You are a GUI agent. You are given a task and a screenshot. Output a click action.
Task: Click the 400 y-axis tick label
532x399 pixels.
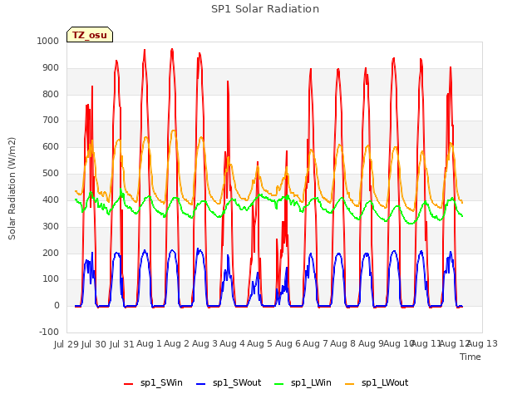pos(51,199)
